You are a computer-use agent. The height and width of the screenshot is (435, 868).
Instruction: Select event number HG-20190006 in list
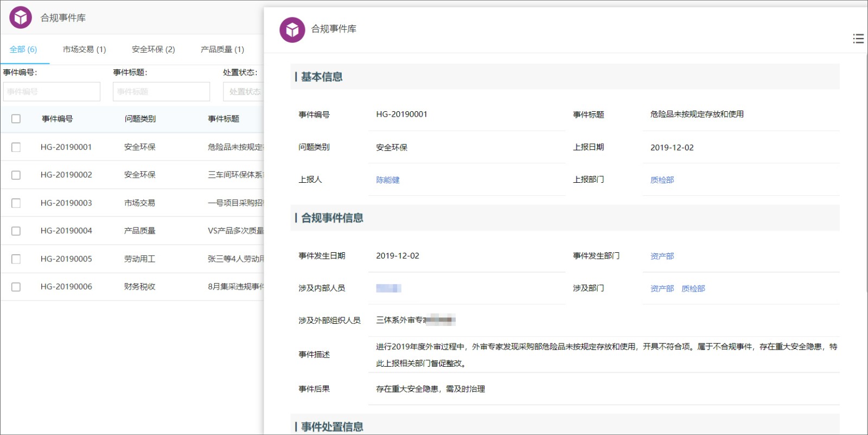click(x=66, y=286)
